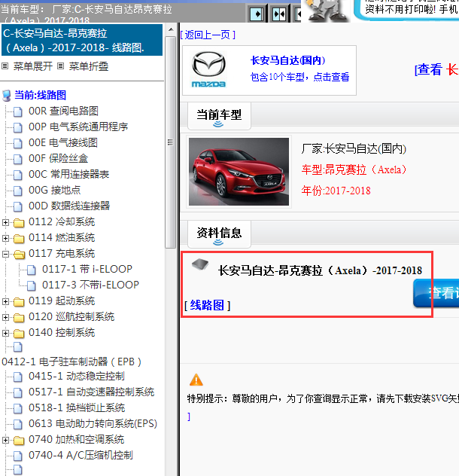Click the Mazda logo image
459x476 pixels.
click(208, 69)
